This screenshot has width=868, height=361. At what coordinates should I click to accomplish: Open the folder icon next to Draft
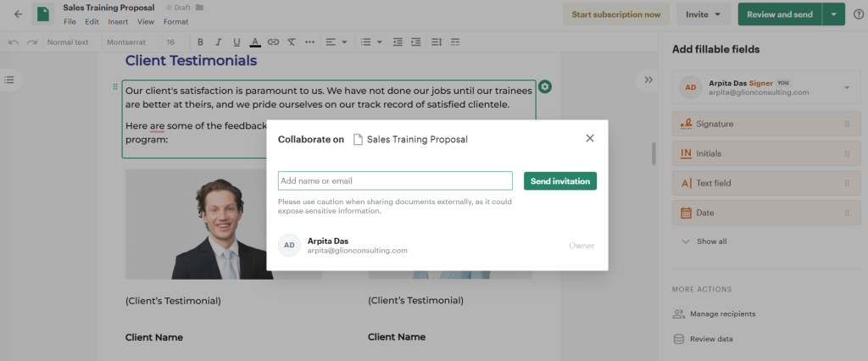coord(200,8)
